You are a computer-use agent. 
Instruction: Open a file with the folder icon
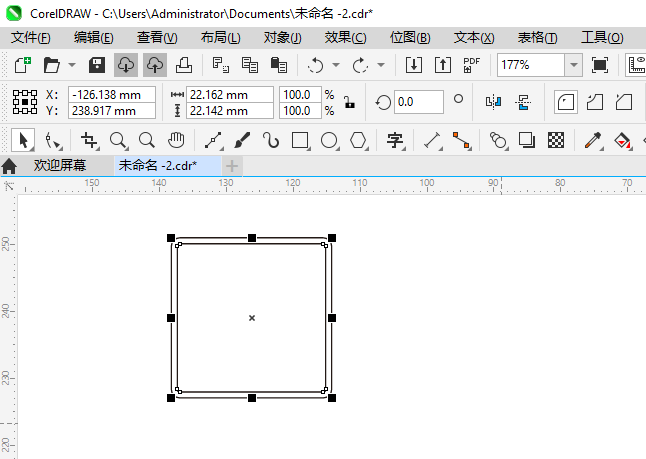(52, 65)
